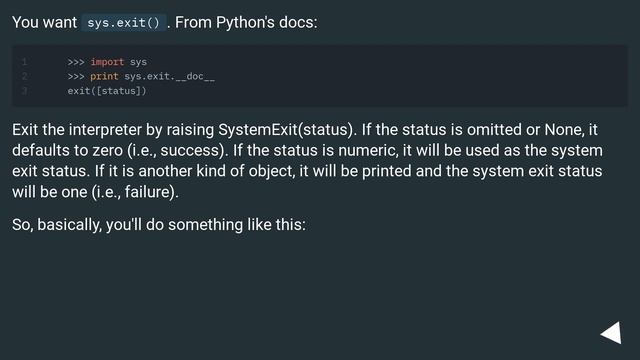Click the sys module name after import
Viewport: 640px width, 360px height.
click(x=138, y=62)
